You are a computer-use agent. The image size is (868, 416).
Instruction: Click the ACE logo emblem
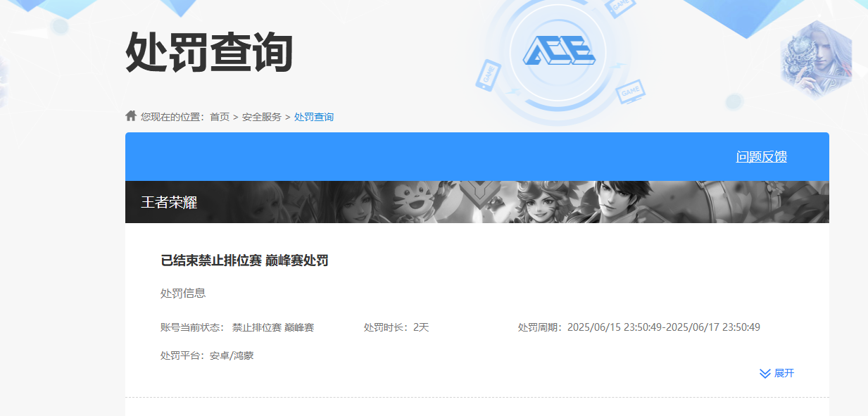[559, 51]
